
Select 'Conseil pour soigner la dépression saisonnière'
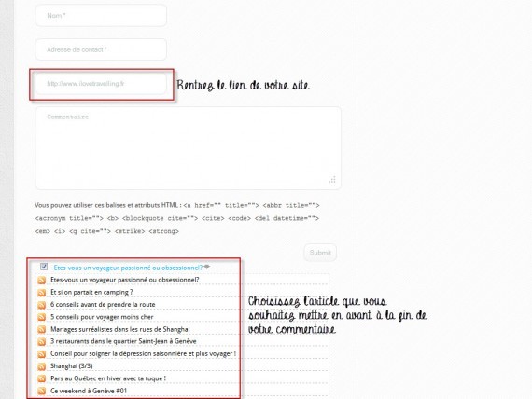[x=143, y=353]
